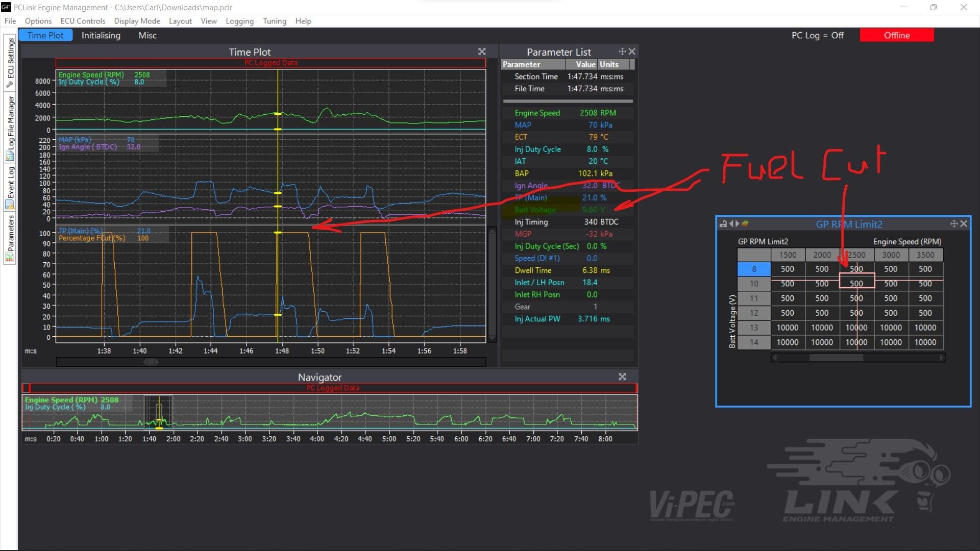Select the 10V, 2500 RPM table cell
The image size is (980, 551).
click(x=856, y=284)
